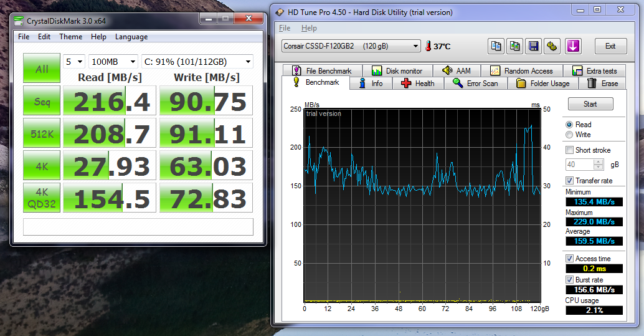Open the Random Access tab
644x336 pixels.
tap(521, 70)
